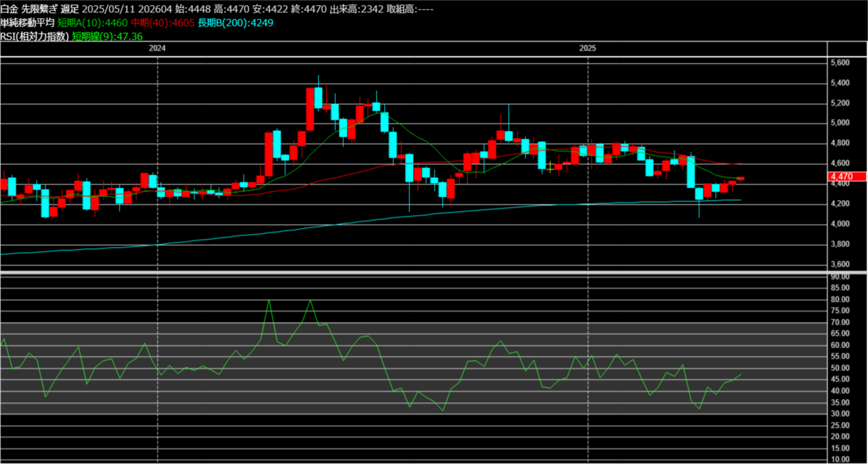Click the 30.00 RSI axis label

pyautogui.click(x=840, y=414)
